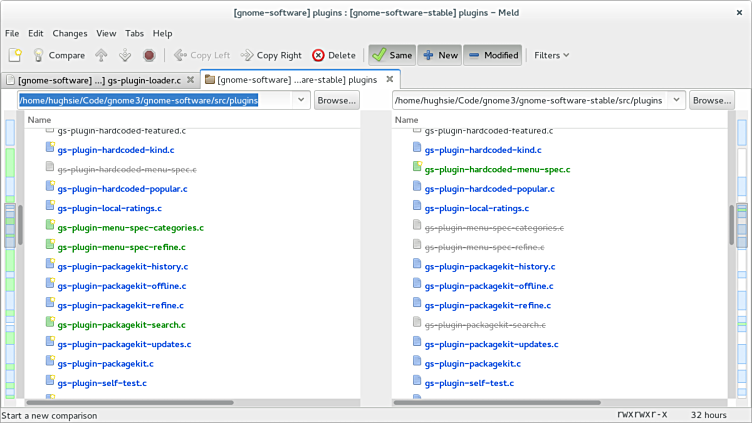Switch to the gs-plugin-loader.c tab
The image size is (752, 423).
click(x=100, y=79)
